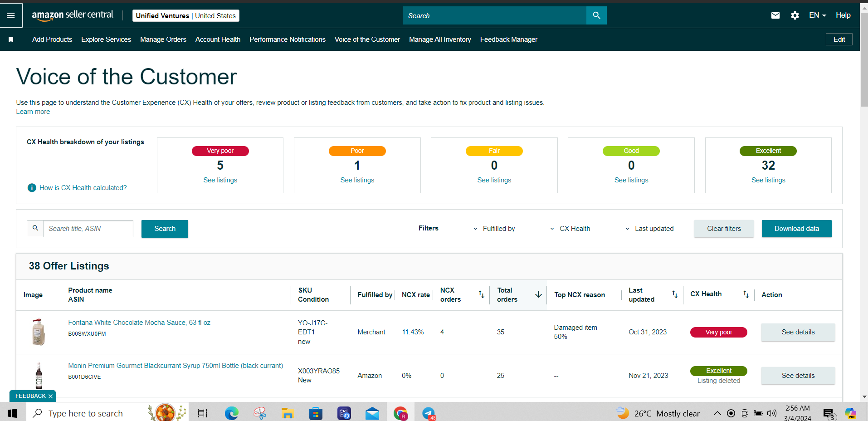Open the Fontana White Chocolate Mocha Sauce link

(x=139, y=323)
